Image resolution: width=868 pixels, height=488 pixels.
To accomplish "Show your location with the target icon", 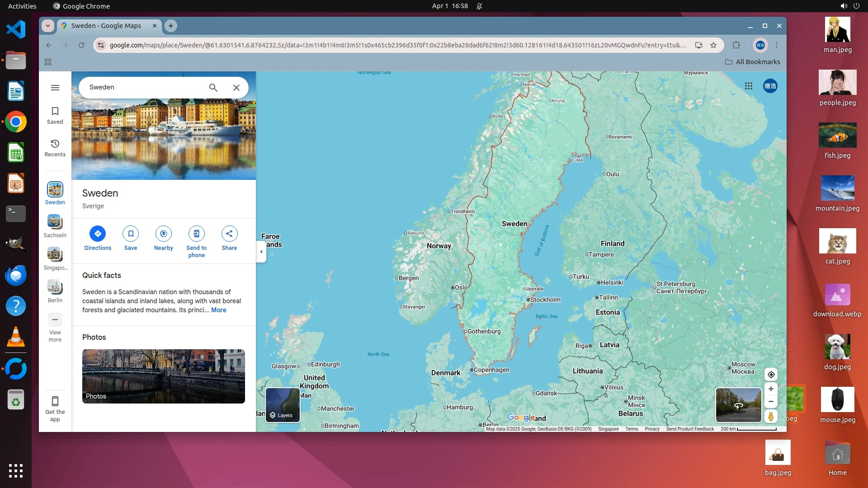I will tap(771, 375).
